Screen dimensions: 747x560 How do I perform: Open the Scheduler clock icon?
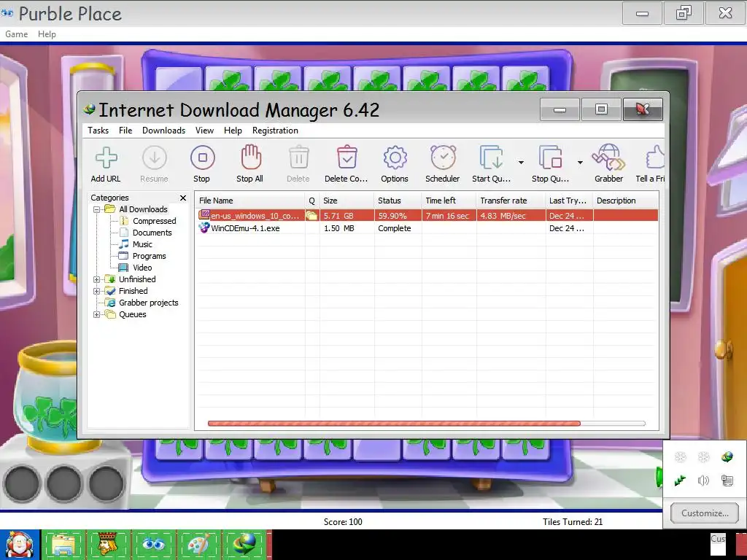(443, 157)
